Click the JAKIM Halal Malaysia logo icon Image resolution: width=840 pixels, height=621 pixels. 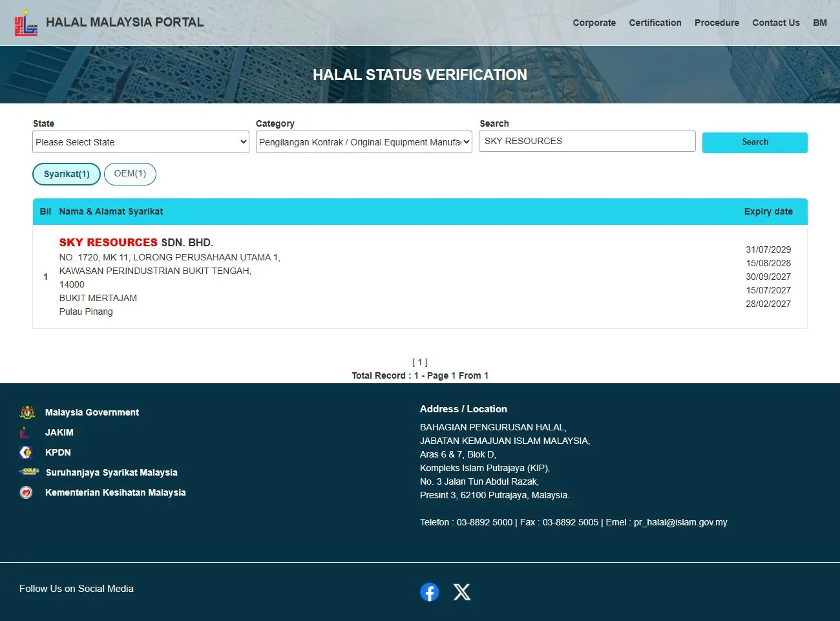[26, 23]
